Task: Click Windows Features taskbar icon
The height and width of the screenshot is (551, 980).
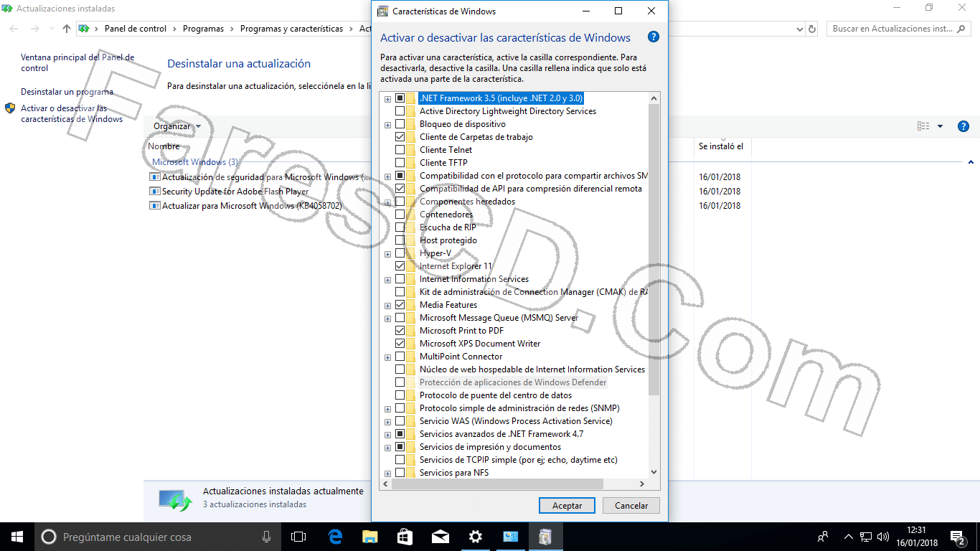Action: (546, 537)
